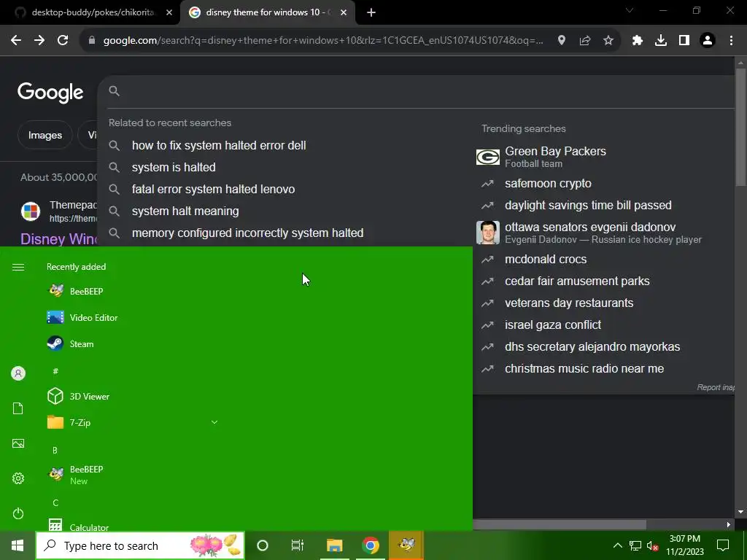Viewport: 747px width, 560px height.
Task: Expand the 7-Zip folder chevron
Action: pyautogui.click(x=214, y=422)
